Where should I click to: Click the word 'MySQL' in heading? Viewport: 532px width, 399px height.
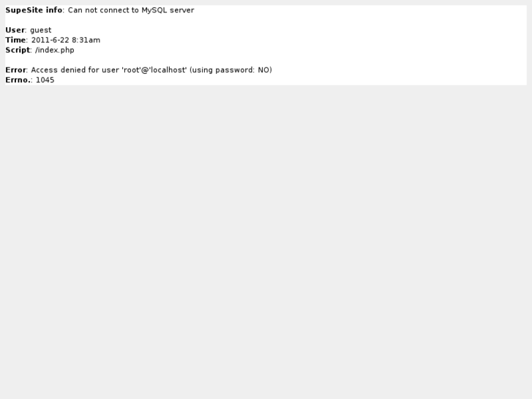coord(154,10)
